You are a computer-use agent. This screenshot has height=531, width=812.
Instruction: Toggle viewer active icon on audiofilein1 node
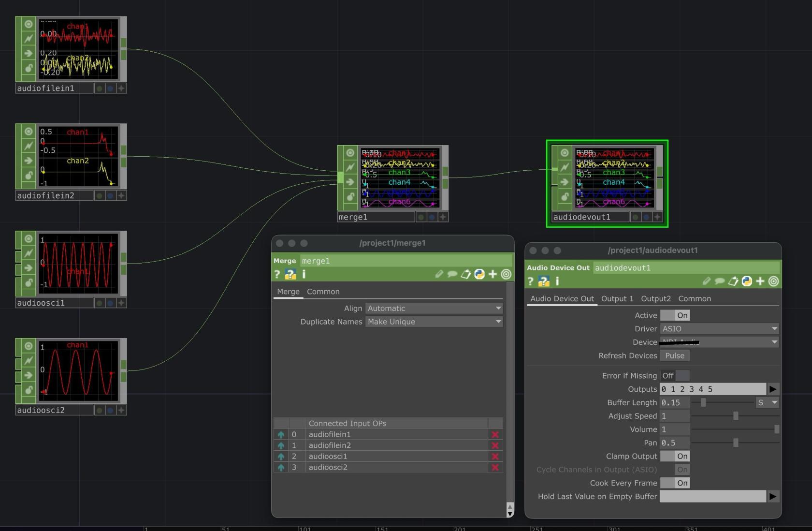[x=29, y=24]
